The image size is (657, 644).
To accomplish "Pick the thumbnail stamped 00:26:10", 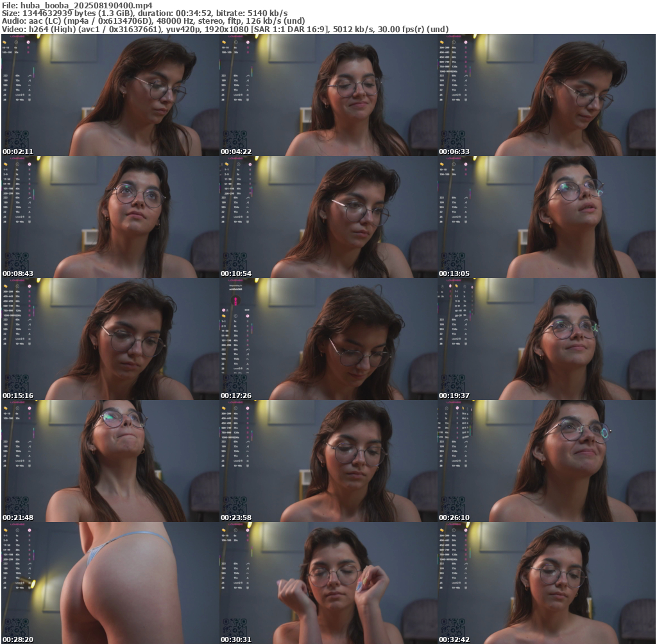I will [547, 461].
